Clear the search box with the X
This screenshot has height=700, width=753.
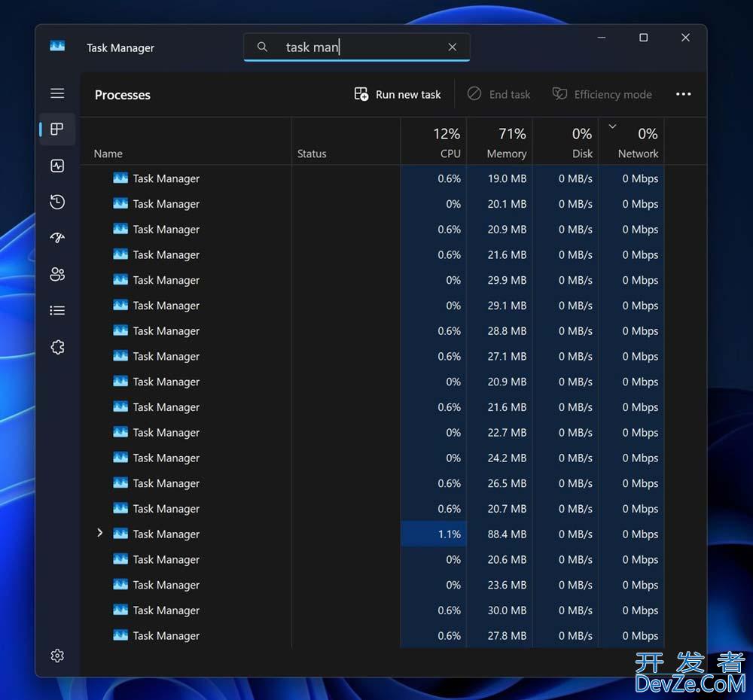coord(452,47)
